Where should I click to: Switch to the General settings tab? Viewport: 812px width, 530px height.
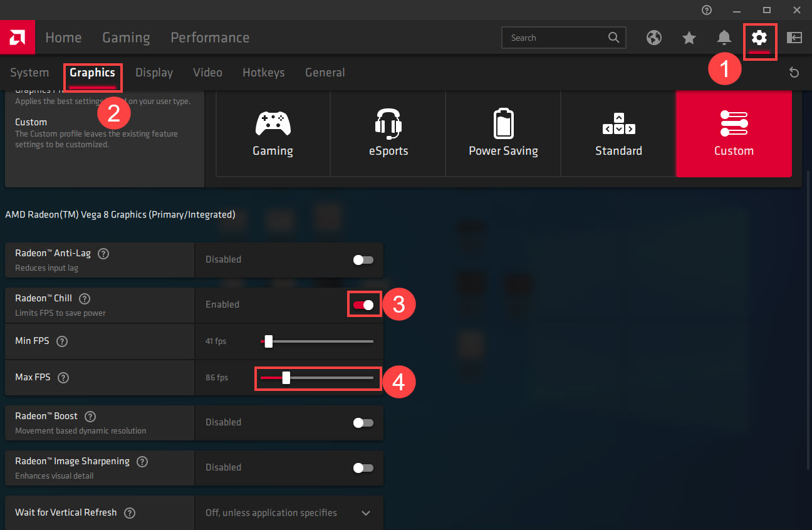[325, 73]
